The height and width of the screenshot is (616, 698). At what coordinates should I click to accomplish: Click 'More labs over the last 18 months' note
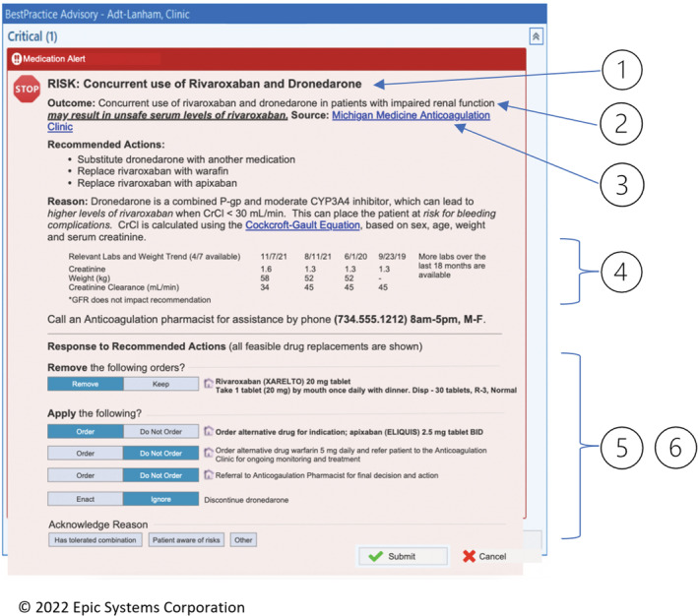(452, 266)
